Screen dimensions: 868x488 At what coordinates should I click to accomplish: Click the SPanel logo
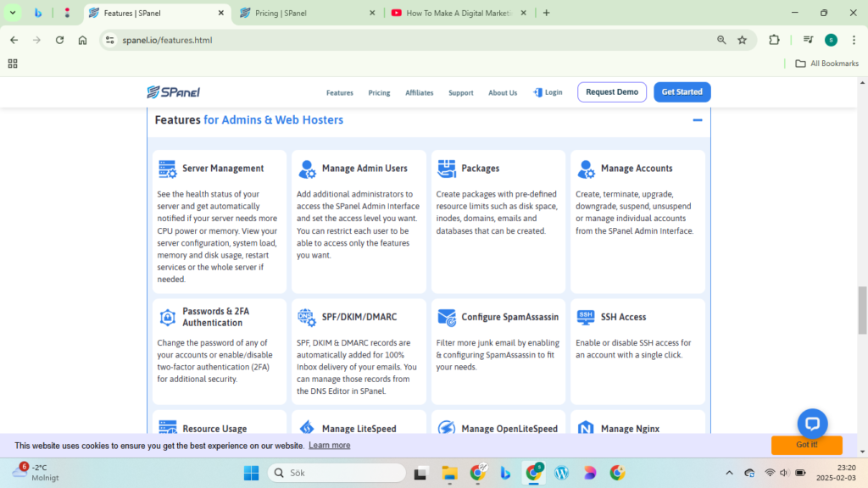pos(173,91)
